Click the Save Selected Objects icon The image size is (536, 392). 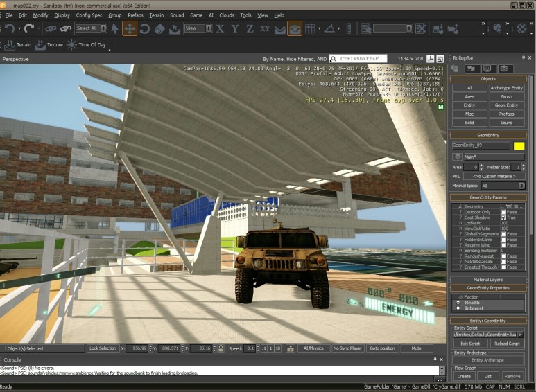point(438,28)
